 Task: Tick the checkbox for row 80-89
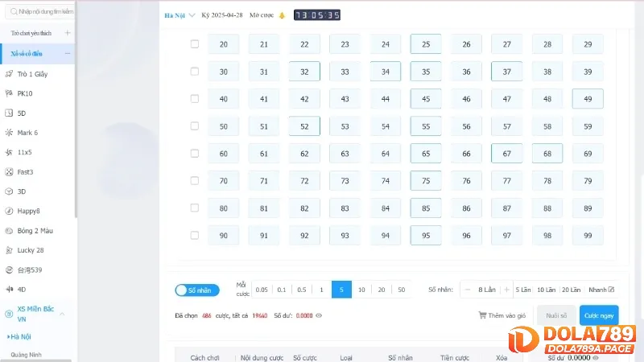pos(195,208)
